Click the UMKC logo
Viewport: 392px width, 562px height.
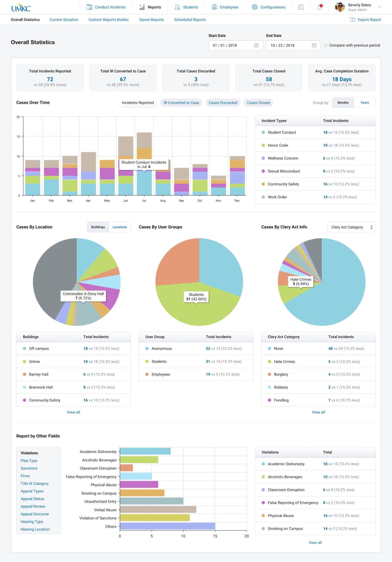click(x=21, y=7)
